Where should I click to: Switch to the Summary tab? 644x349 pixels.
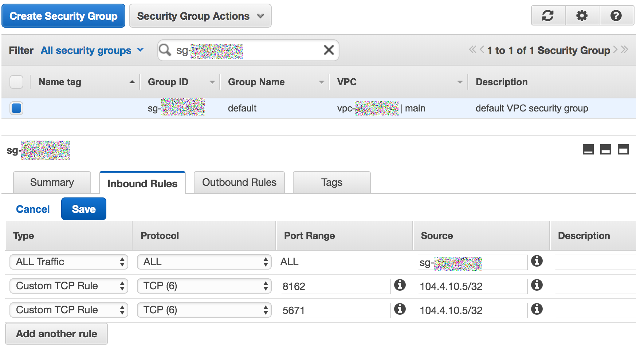[52, 182]
